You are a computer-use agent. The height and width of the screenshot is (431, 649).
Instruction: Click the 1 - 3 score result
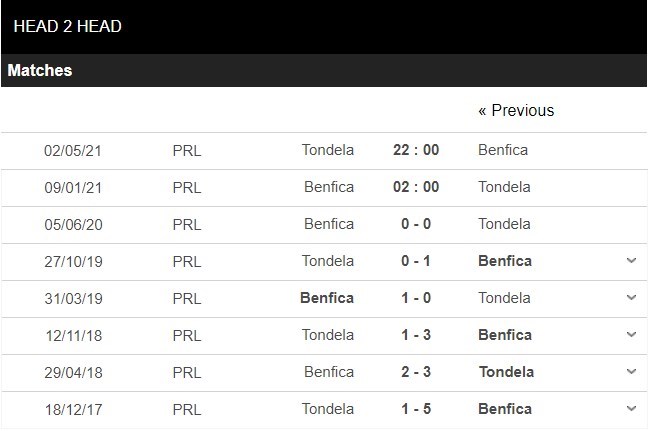pyautogui.click(x=416, y=335)
